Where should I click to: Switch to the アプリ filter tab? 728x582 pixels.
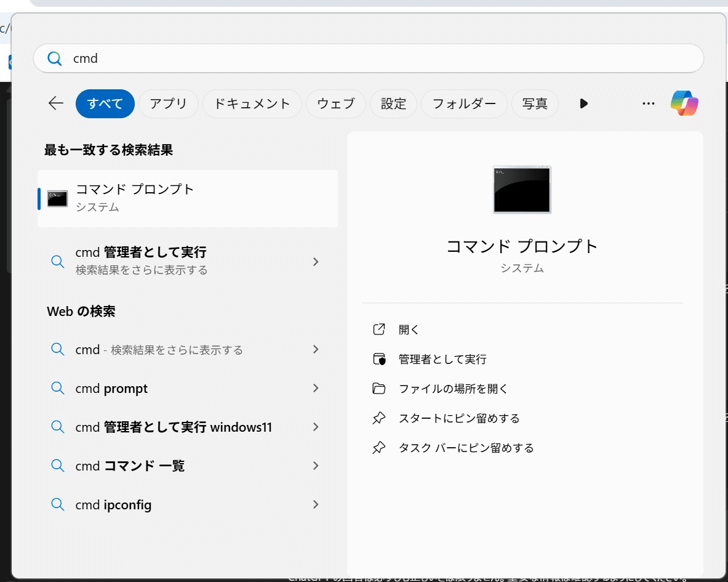tap(168, 103)
